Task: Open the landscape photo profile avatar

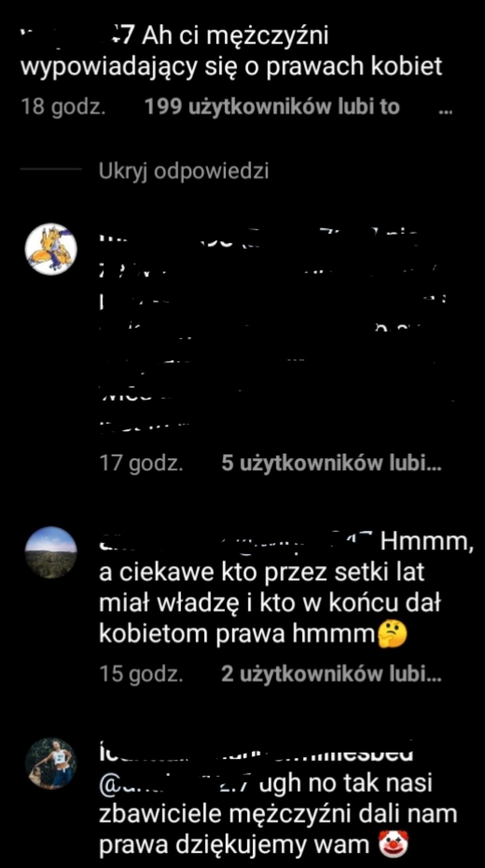Action: click(x=51, y=553)
